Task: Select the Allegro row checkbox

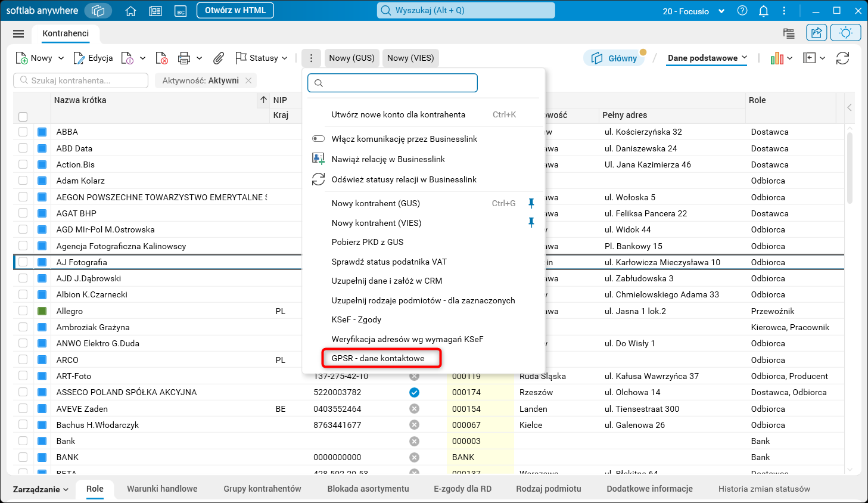Action: pos(23,311)
